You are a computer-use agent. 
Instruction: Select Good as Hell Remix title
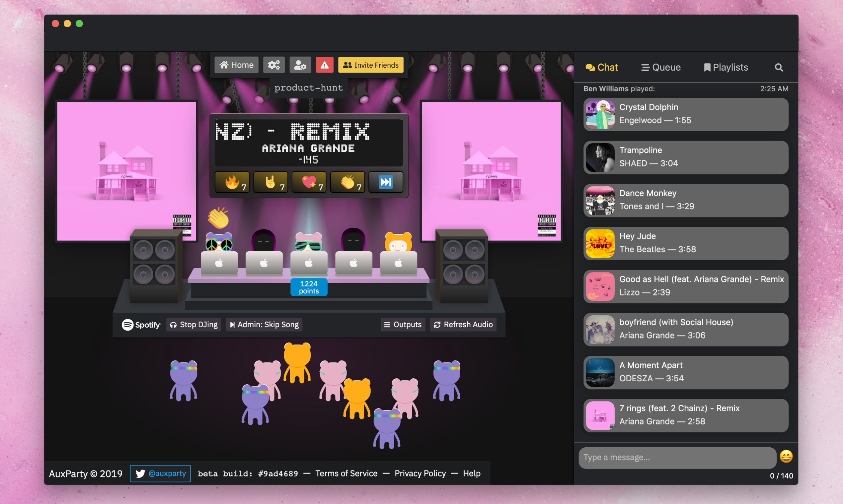702,279
